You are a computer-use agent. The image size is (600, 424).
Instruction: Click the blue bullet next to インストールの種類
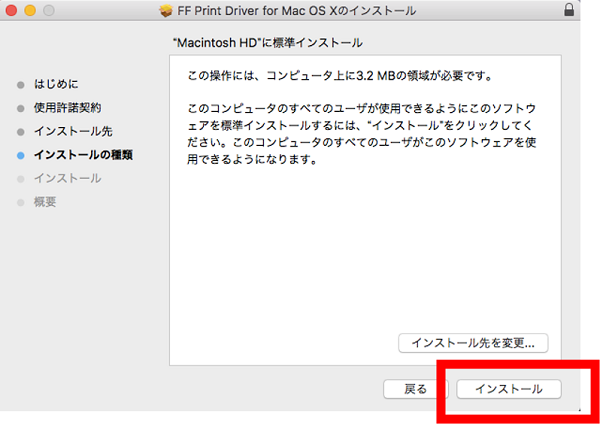click(21, 155)
